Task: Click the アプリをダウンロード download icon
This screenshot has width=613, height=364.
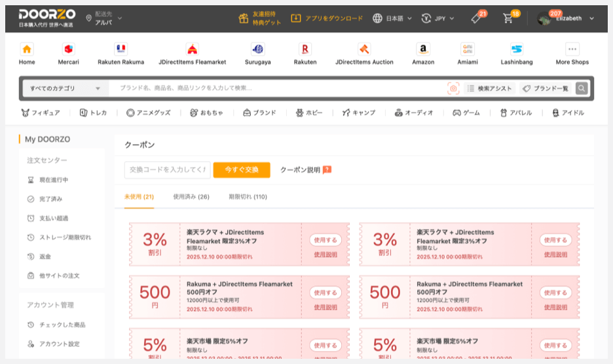Action: pos(296,18)
